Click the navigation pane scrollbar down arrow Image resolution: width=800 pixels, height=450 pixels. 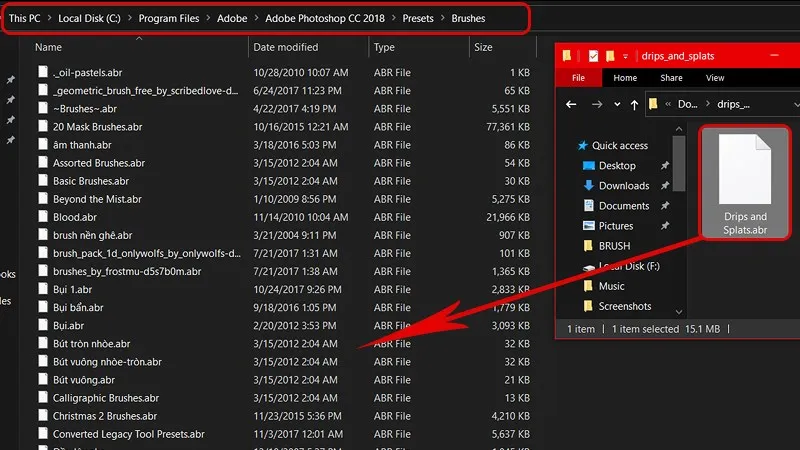[679, 311]
